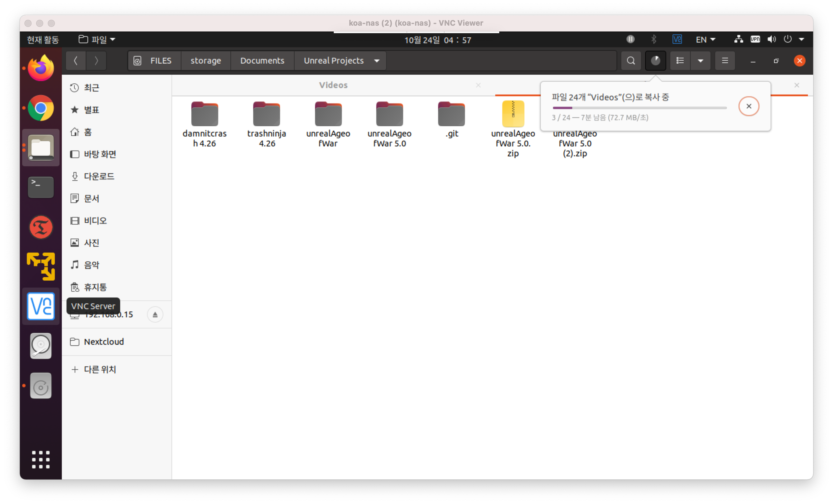Screen dimensions: 833x504
Task: Eject the 192.168.0.15 network mount
Action: [x=155, y=315]
